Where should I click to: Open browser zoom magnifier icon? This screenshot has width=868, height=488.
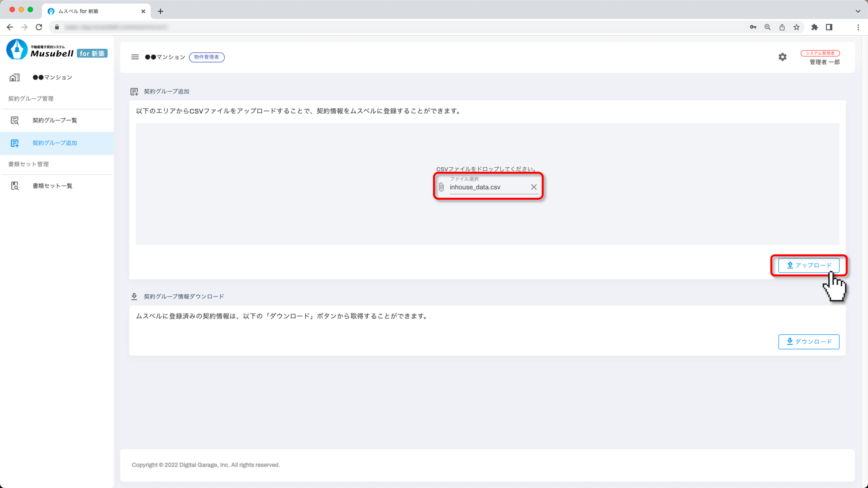(x=767, y=27)
